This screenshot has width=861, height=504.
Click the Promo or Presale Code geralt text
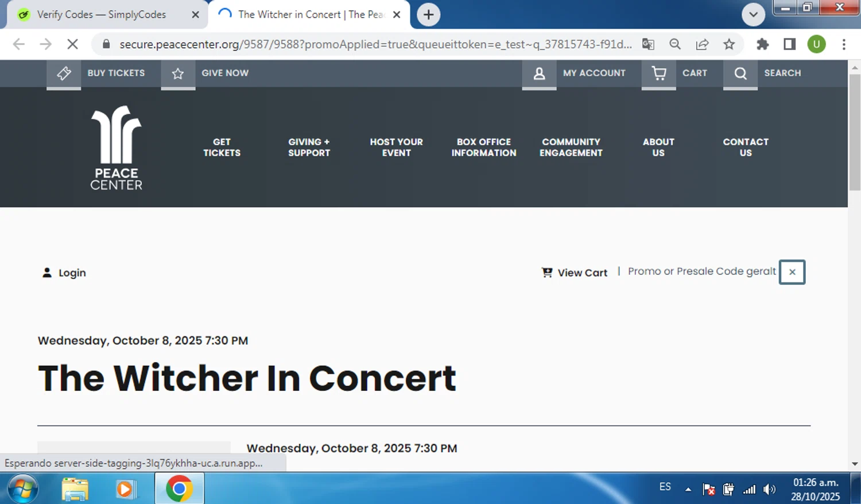point(701,272)
